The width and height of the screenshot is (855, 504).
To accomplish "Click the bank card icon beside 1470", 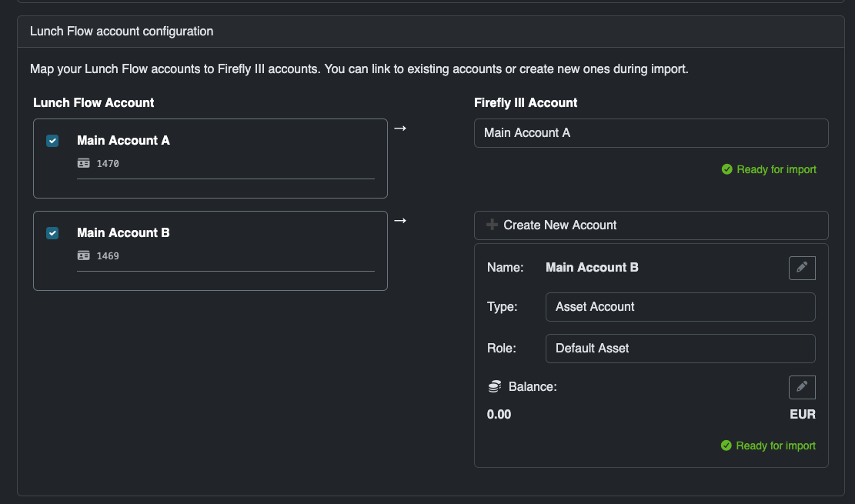I will 83,163.
